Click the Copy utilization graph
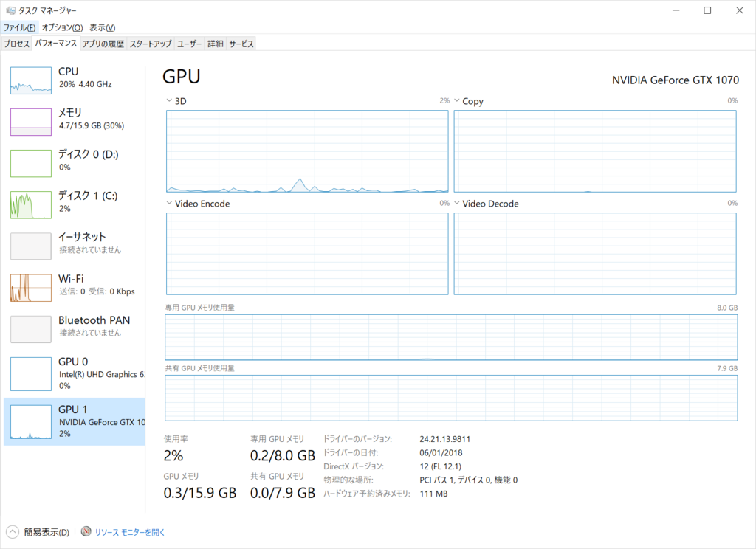Viewport: 756px width, 549px height. click(x=595, y=151)
